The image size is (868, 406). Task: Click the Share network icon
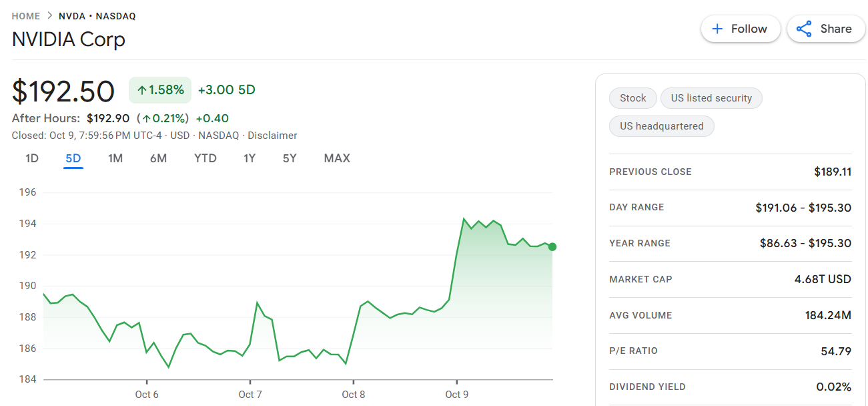click(x=804, y=29)
